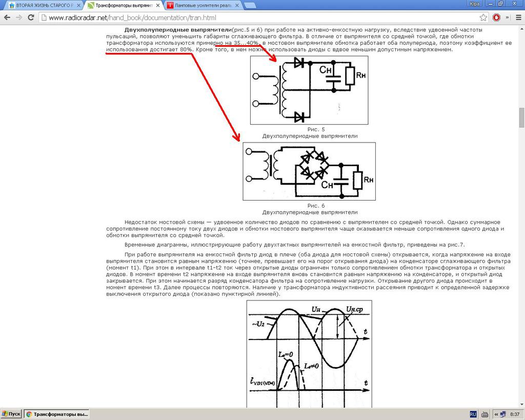Click the vertical scrollbar thumb
Screen dimensions: 525x420
click(x=521, y=118)
